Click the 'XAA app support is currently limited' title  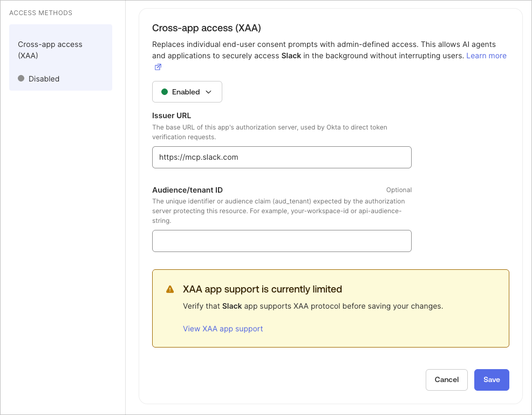click(262, 289)
